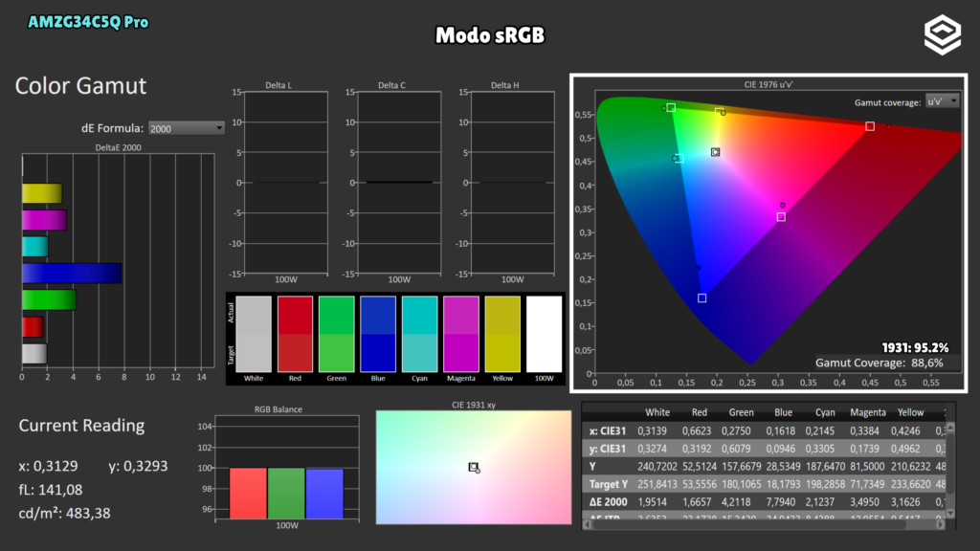Click the 'Gamut Coverage: 88,6%' label
Viewport: 980px width, 551px height.
[x=880, y=363]
